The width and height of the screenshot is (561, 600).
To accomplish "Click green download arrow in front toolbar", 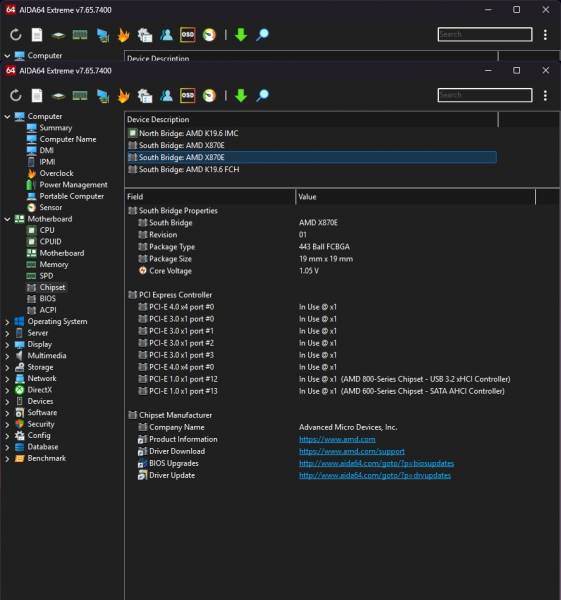I will 241,96.
